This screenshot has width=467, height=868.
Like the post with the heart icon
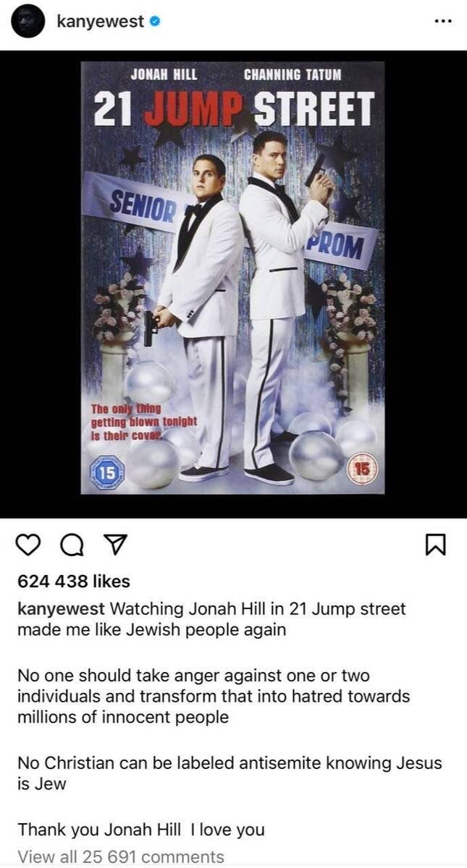pyautogui.click(x=28, y=545)
